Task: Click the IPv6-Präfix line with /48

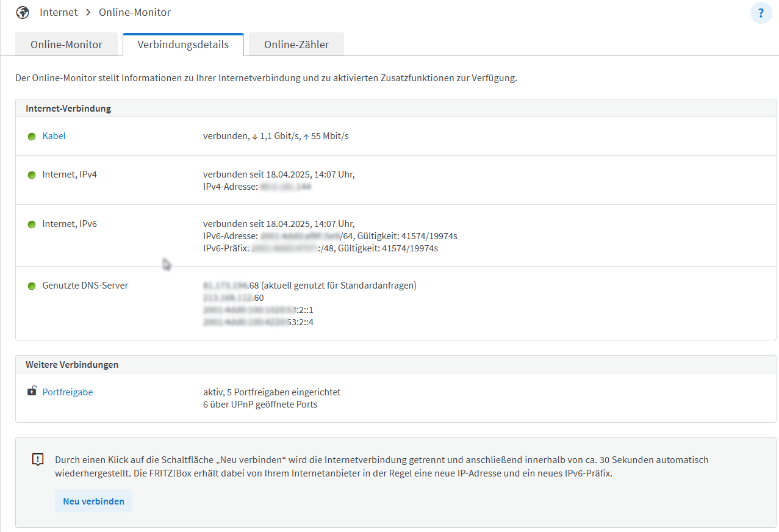Action: coord(320,248)
